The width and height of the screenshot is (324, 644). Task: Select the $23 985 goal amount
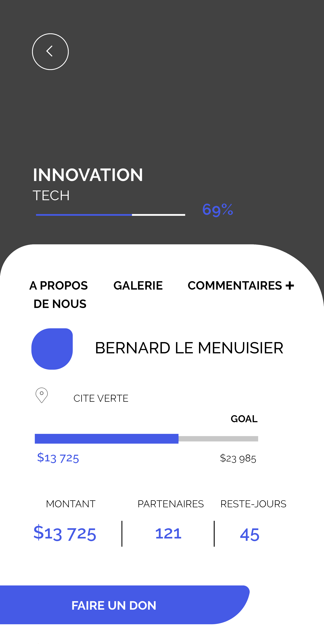pyautogui.click(x=238, y=458)
